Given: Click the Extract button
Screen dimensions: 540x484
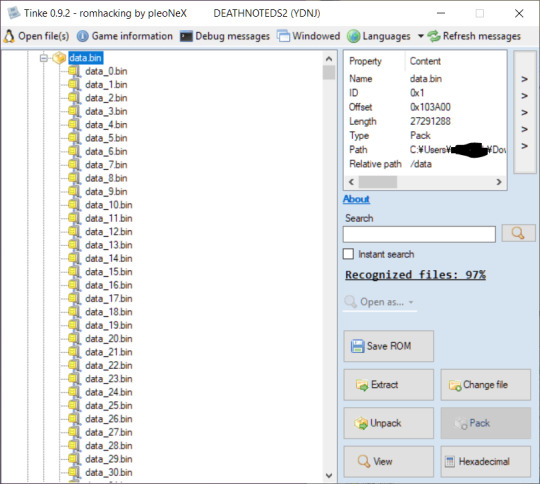Looking at the screenshot, I should coord(388,385).
